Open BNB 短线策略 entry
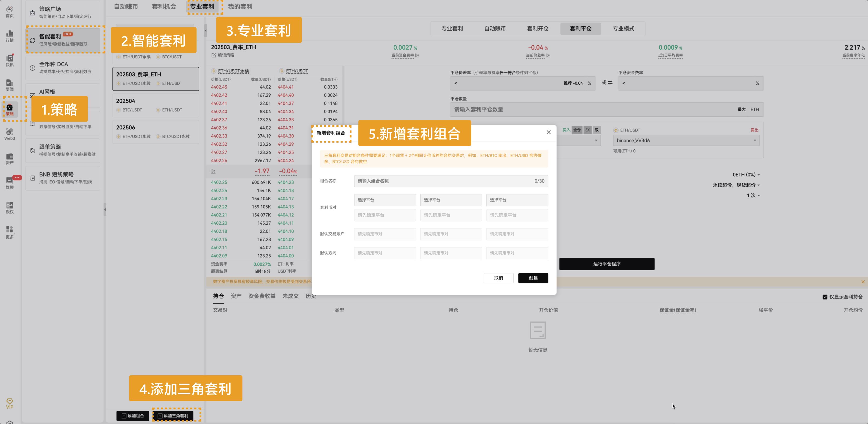The width and height of the screenshot is (868, 424). (x=63, y=178)
